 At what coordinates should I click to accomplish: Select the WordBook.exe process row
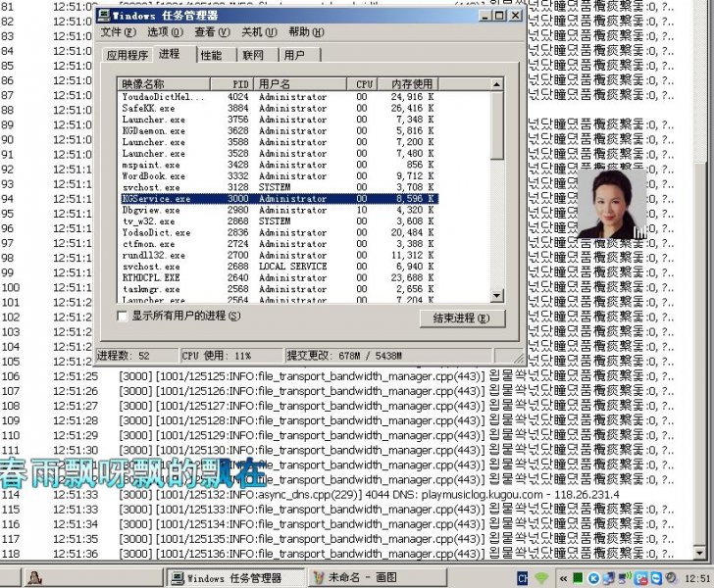279,176
